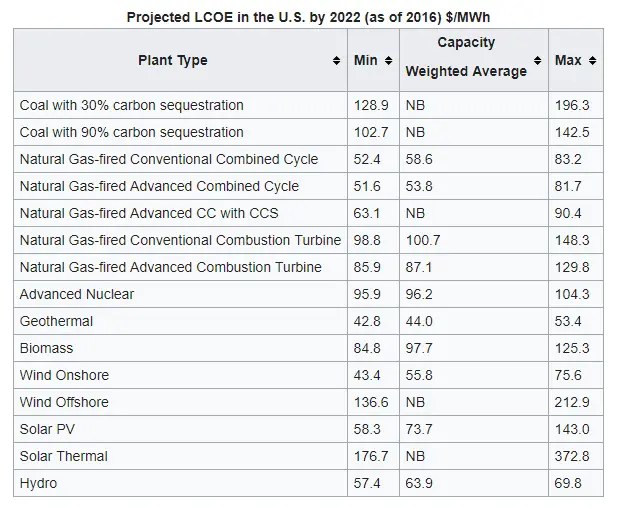This screenshot has width=617, height=508.
Task: Click the Advanced Nuclear row label
Action: 77,294
